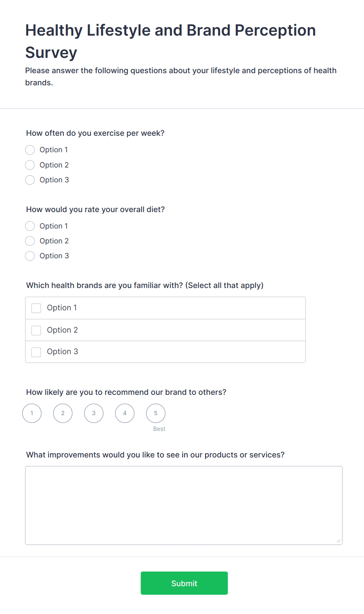Enable Option 3 in health brands list
The height and width of the screenshot is (614, 364).
click(x=36, y=352)
